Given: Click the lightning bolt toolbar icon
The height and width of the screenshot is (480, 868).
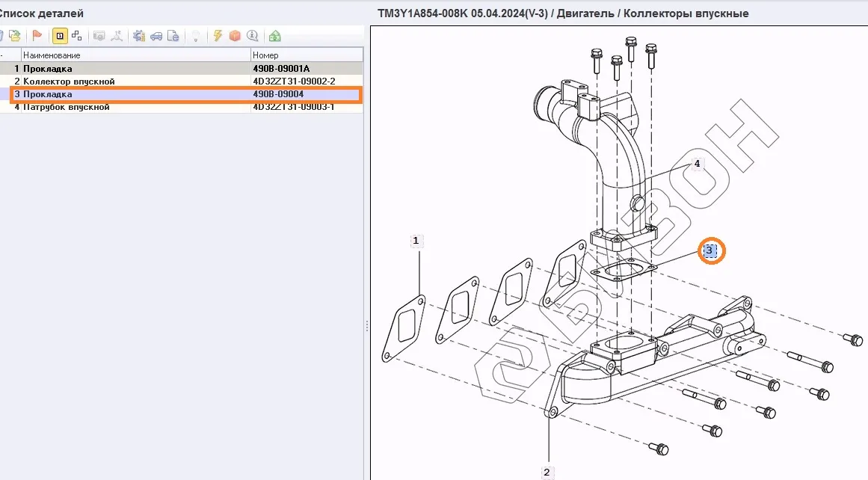Looking at the screenshot, I should point(218,36).
